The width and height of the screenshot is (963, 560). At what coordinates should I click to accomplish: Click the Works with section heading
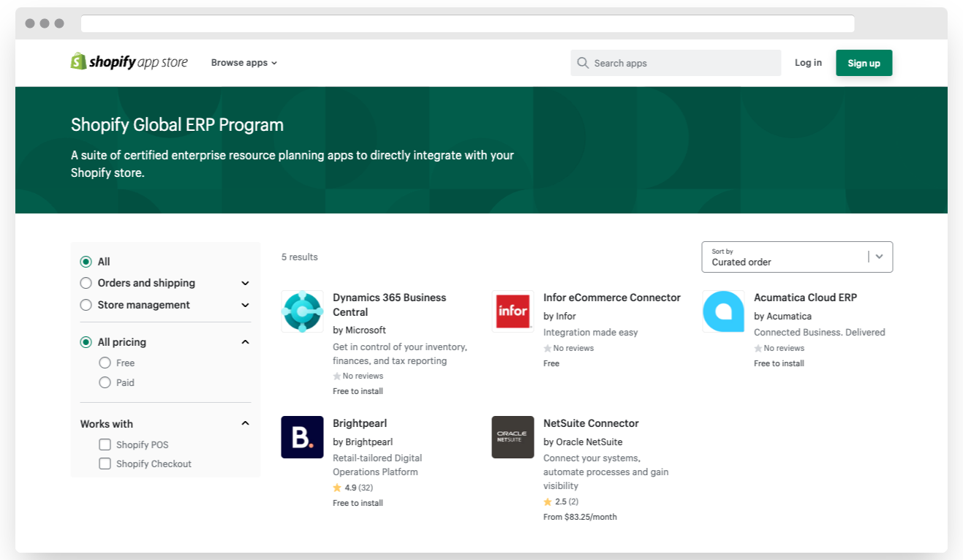point(107,424)
